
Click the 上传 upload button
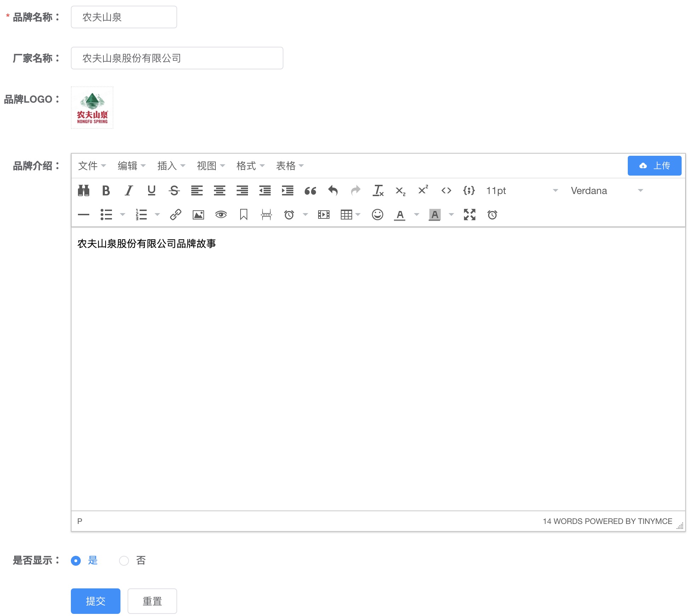[654, 166]
